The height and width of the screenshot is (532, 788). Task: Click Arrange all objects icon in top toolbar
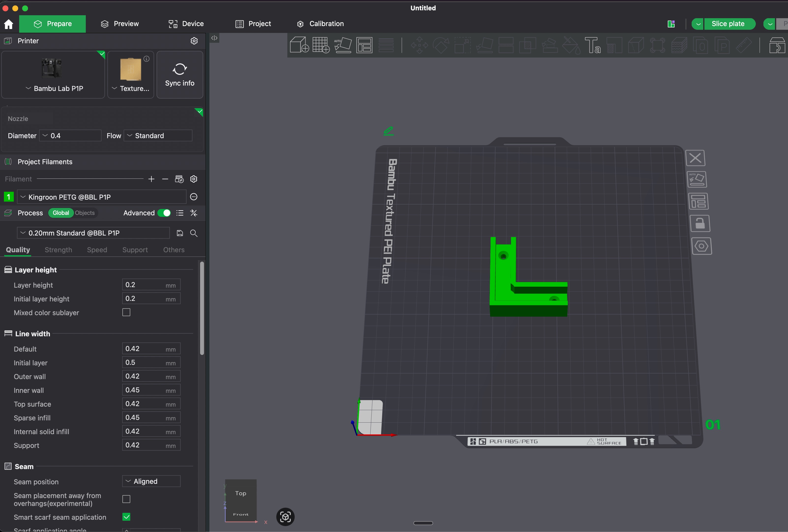click(364, 45)
